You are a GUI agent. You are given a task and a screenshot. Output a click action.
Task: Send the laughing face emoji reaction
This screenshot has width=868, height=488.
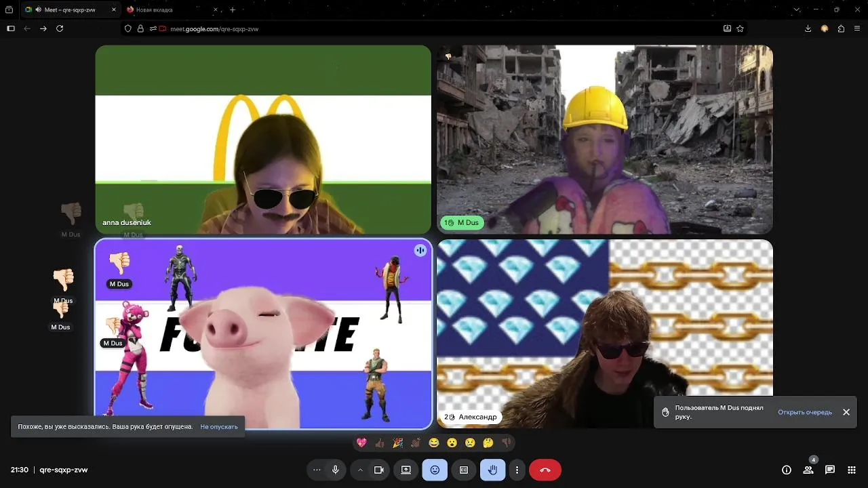pyautogui.click(x=434, y=443)
